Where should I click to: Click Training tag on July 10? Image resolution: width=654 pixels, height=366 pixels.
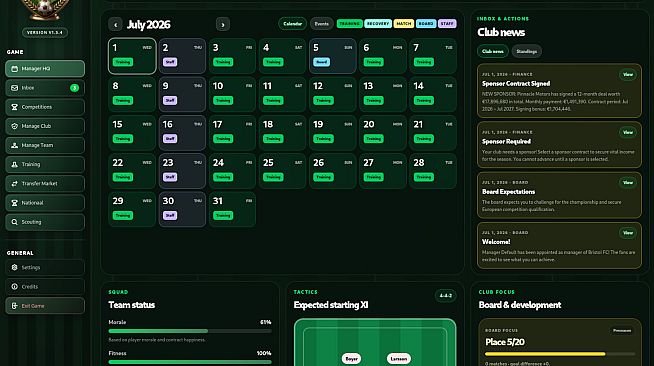click(223, 100)
